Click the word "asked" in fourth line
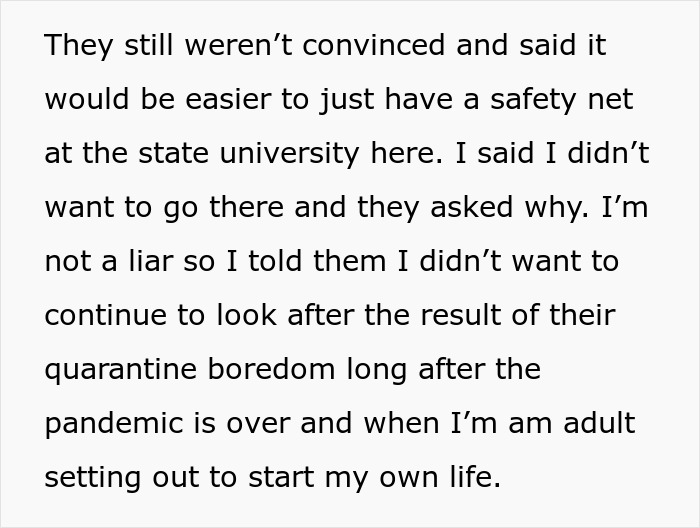This screenshot has width=700, height=528. (x=471, y=207)
